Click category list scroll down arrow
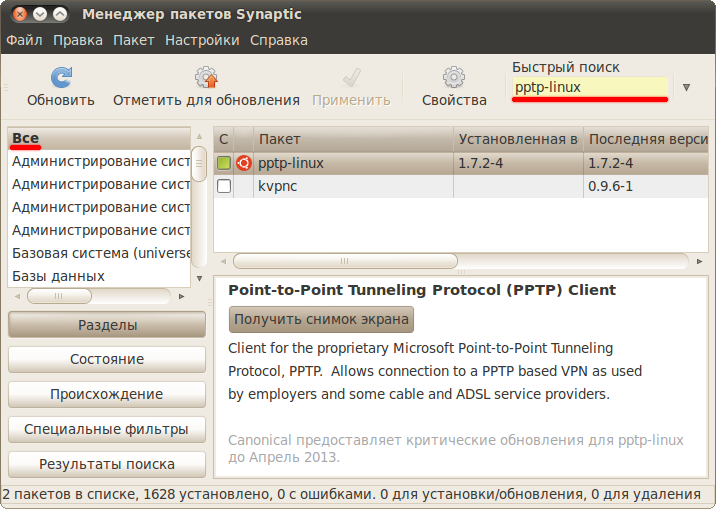Image resolution: width=716 pixels, height=509 pixels. [199, 278]
